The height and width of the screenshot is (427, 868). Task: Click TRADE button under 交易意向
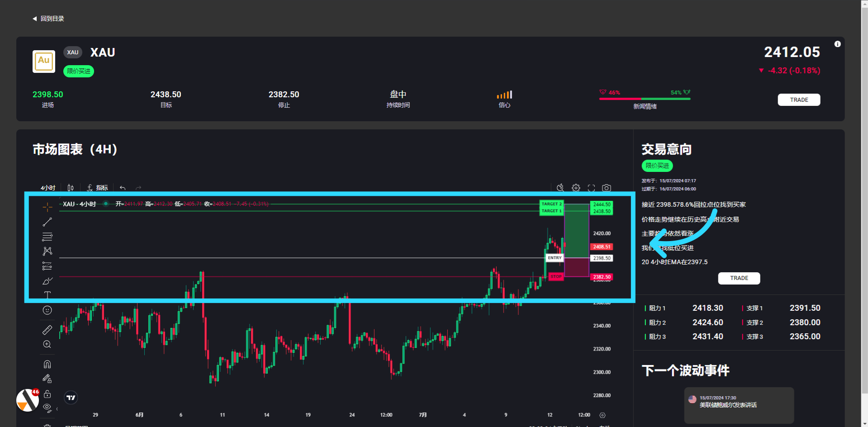click(x=739, y=278)
